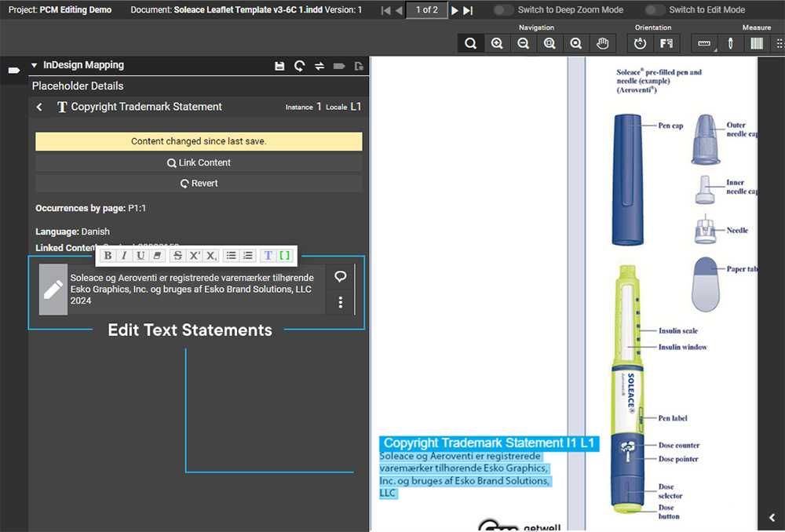Open the tag tab on left sidebar

[14, 71]
